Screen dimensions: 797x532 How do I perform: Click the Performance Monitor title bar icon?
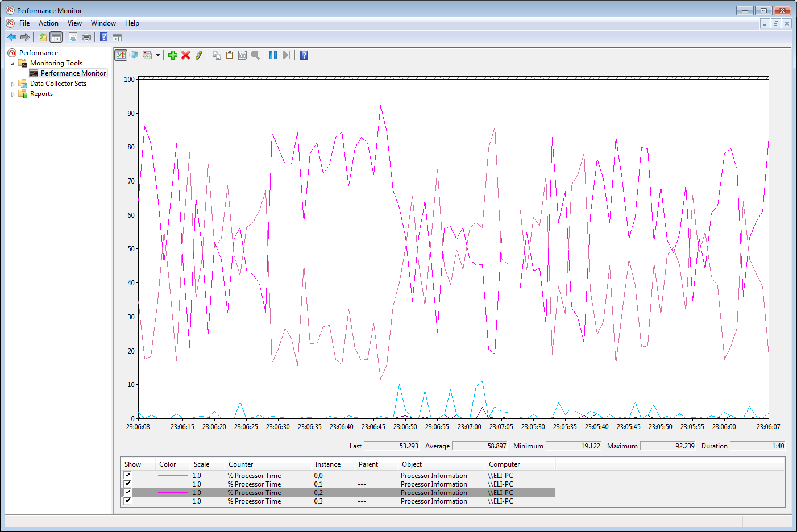10,10
